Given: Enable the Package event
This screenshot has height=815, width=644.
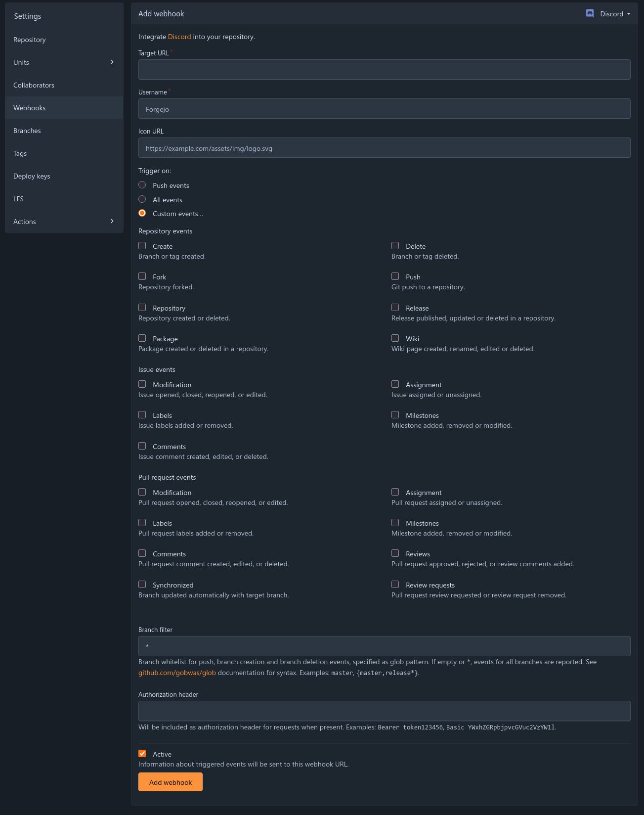Looking at the screenshot, I should click(x=142, y=338).
